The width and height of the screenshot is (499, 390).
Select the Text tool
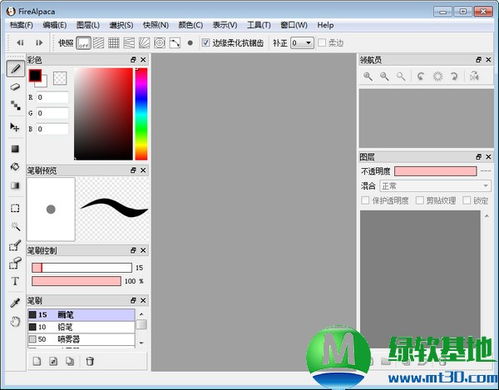point(15,281)
